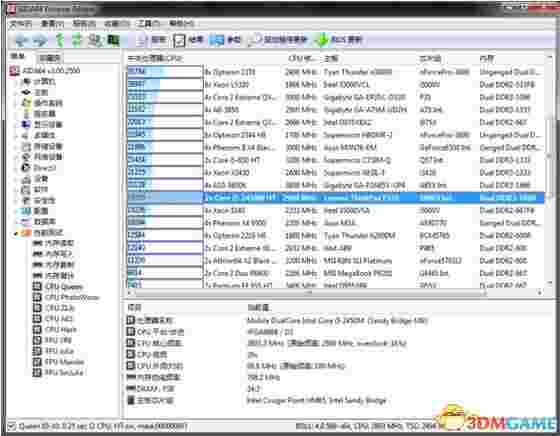This screenshot has width=560, height=436.
Task: Open the FPU Julia benchmark
Action: [53, 351]
